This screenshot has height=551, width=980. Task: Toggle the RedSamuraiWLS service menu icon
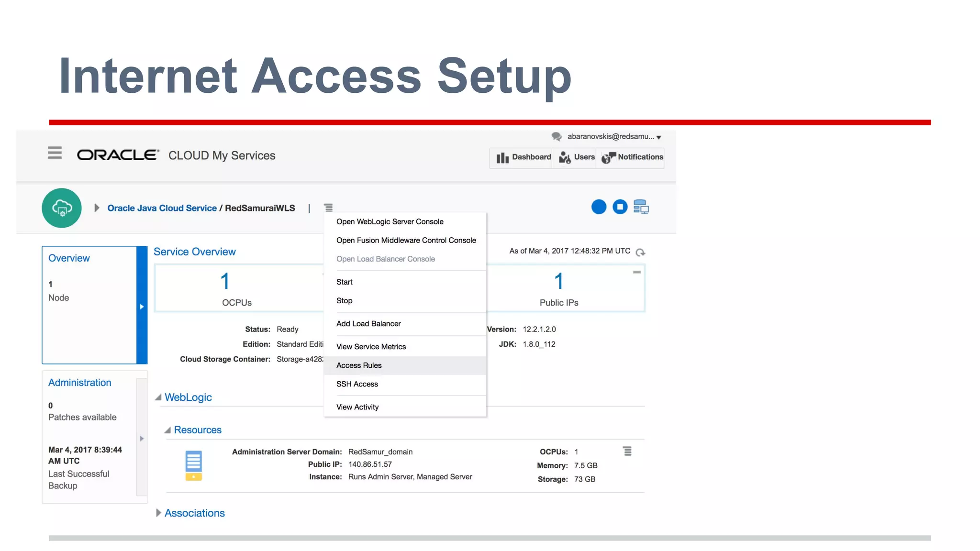point(328,208)
